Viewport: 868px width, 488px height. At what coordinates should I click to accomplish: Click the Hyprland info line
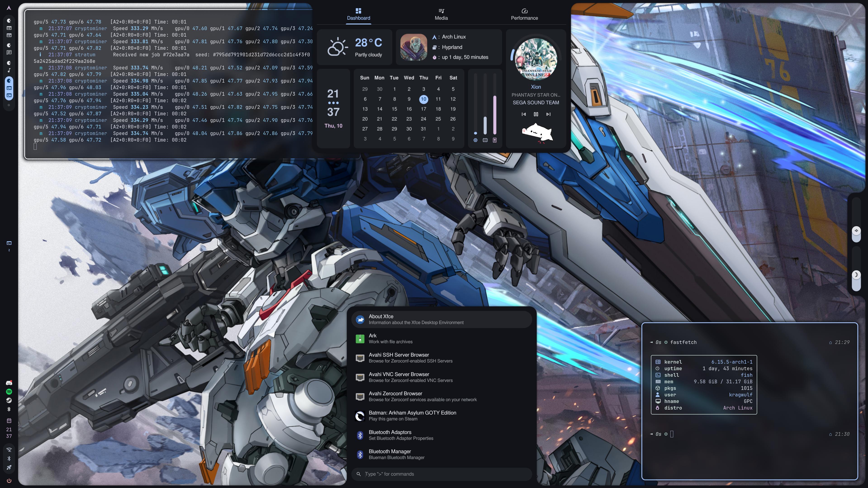(448, 47)
